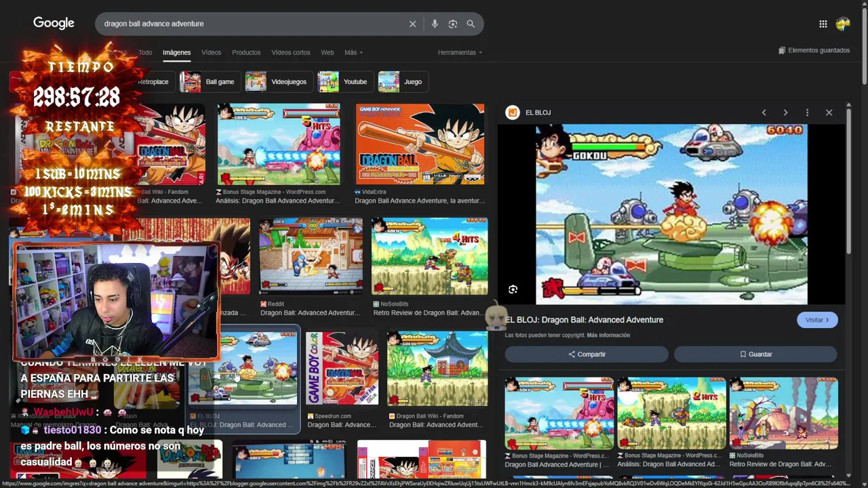Switch to Web tab
This screenshot has height=488, width=868.
click(328, 52)
